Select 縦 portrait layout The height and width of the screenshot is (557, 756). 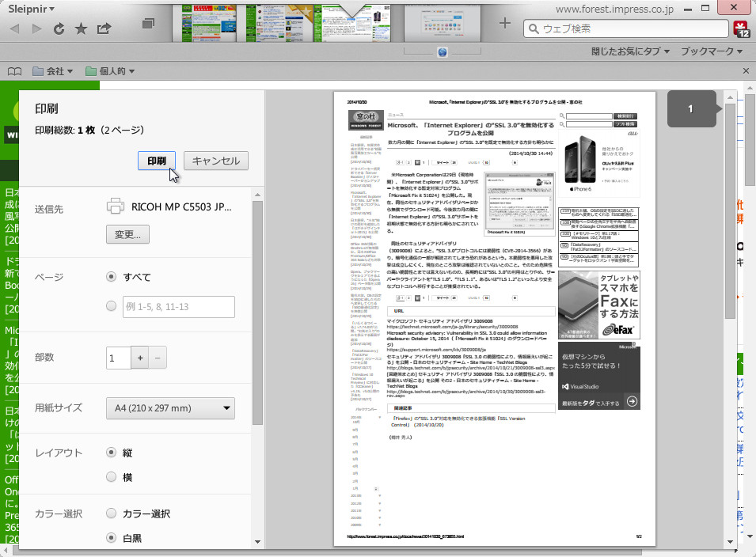click(112, 452)
